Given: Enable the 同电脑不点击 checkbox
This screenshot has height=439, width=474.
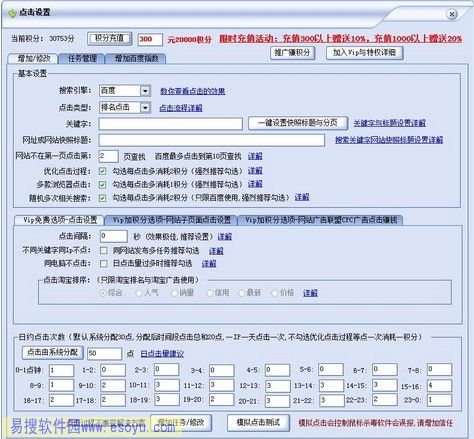Looking at the screenshot, I should (x=104, y=264).
